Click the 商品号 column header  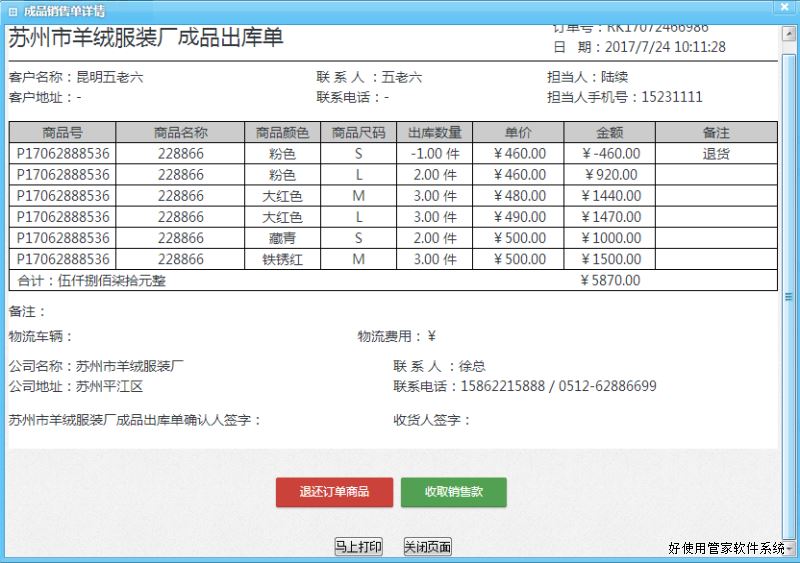(x=62, y=133)
